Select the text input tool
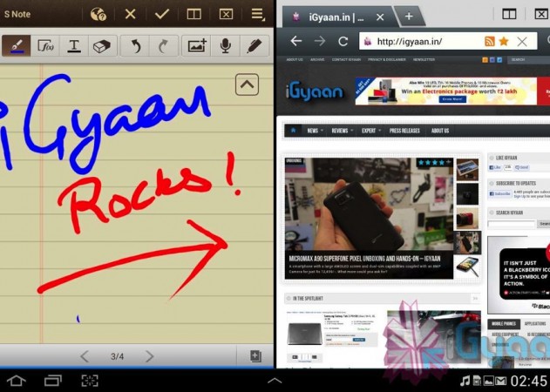Screen dimensions: 550x392 [x=75, y=45]
